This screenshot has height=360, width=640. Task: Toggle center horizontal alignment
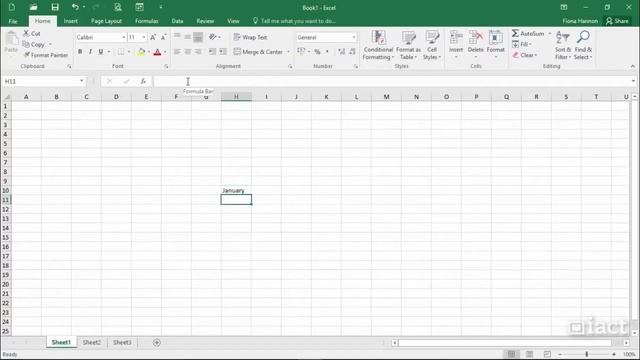tap(187, 51)
